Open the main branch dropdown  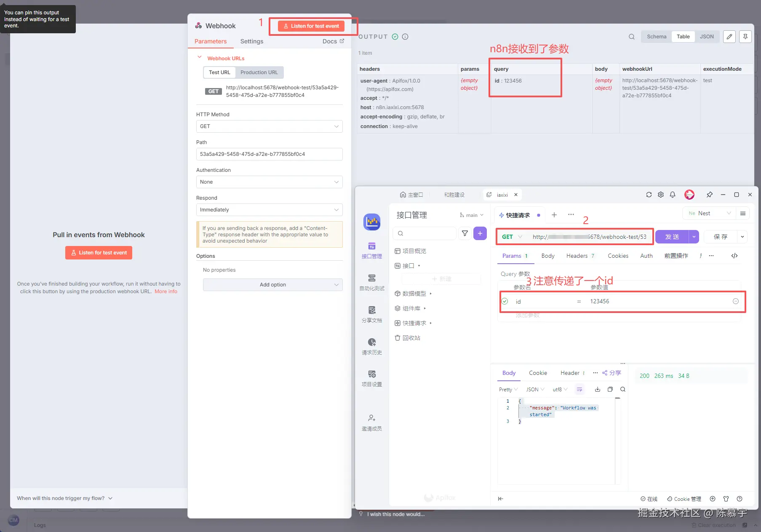pyautogui.click(x=472, y=215)
